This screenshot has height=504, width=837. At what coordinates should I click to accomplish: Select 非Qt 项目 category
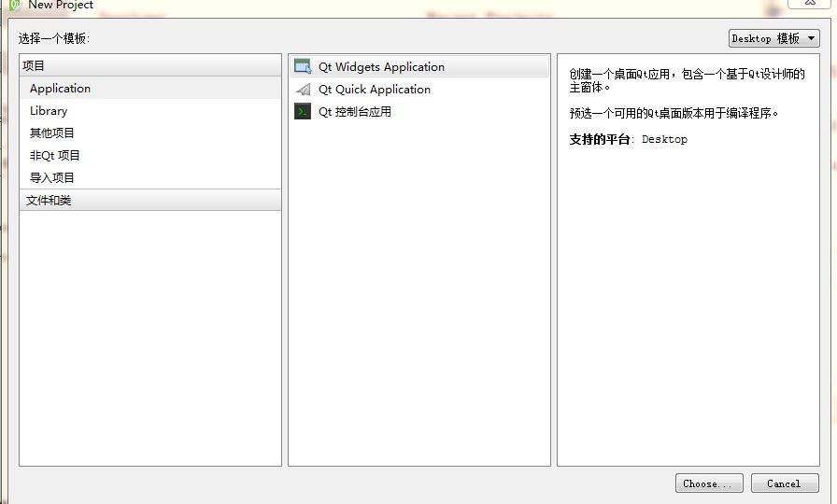click(x=150, y=155)
